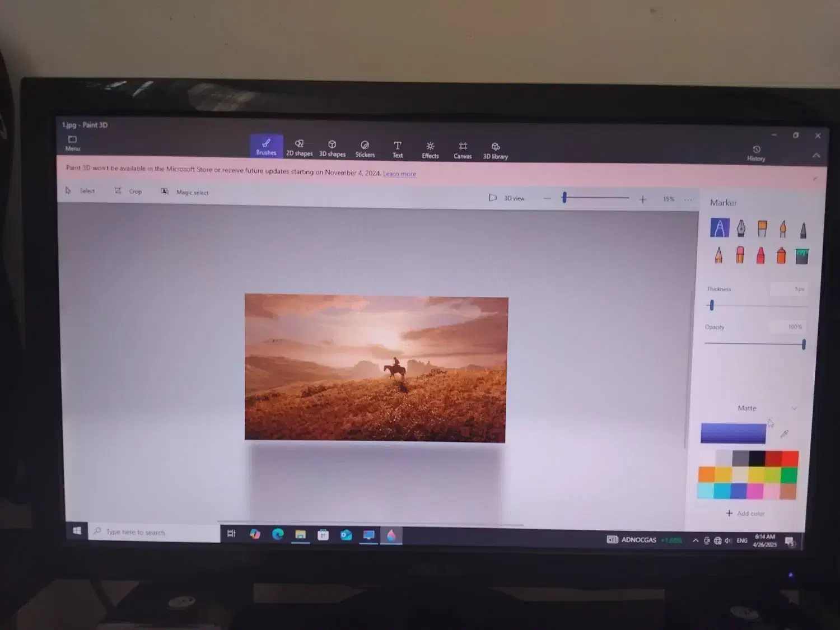Click the Opacity value field
The height and width of the screenshot is (630, 840).
point(788,326)
